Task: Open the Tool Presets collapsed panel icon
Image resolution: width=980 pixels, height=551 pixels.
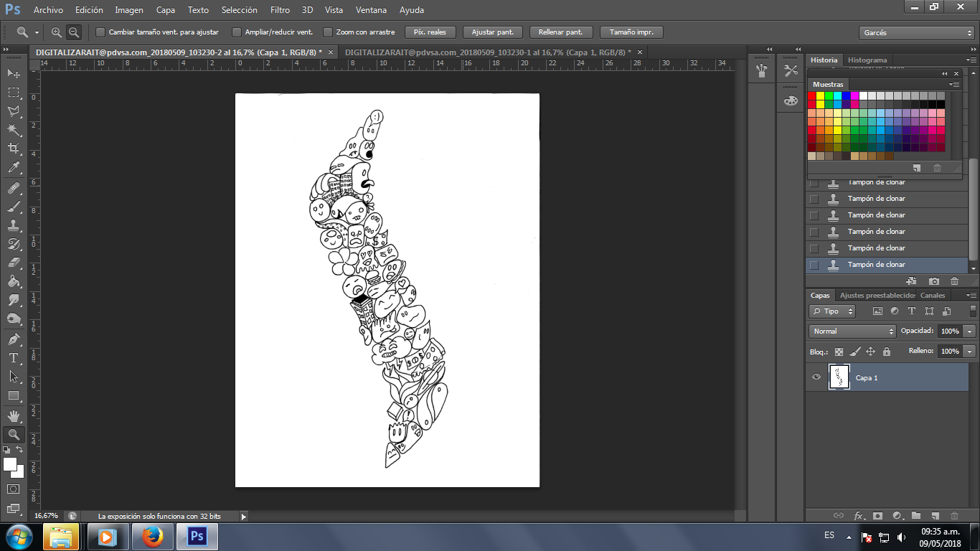Action: click(x=791, y=70)
